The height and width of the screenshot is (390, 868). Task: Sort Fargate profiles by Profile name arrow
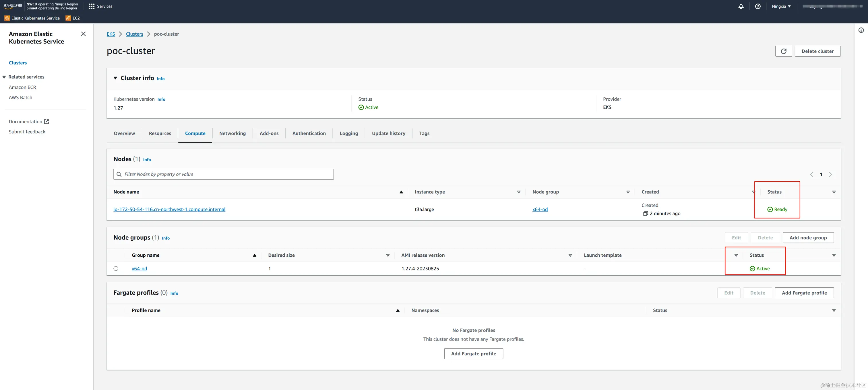pos(398,310)
